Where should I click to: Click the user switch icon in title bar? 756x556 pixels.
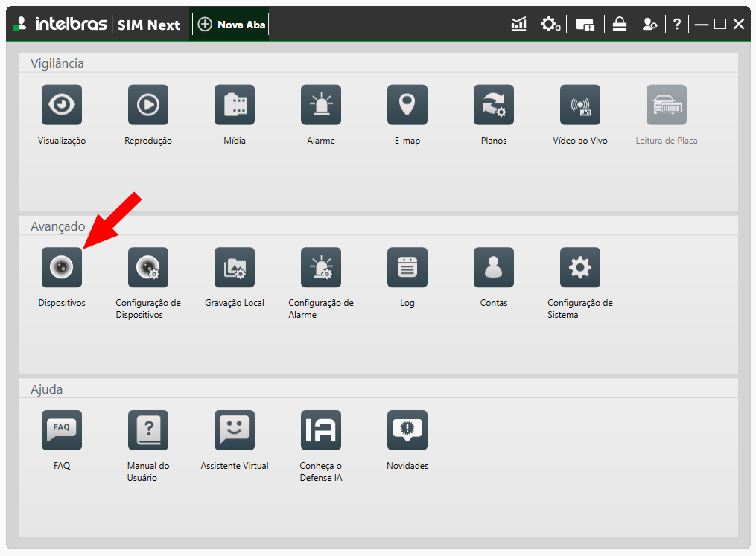click(x=649, y=24)
